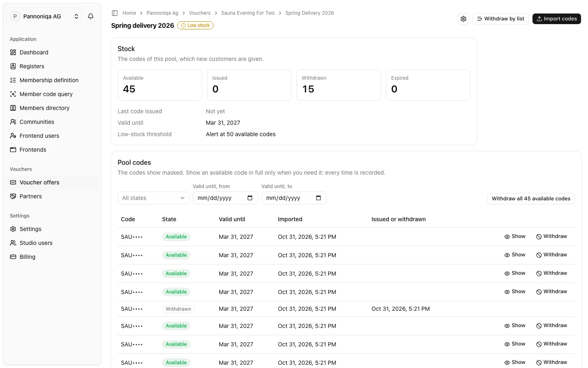
Task: Show the code in the first row
Action: point(514,236)
